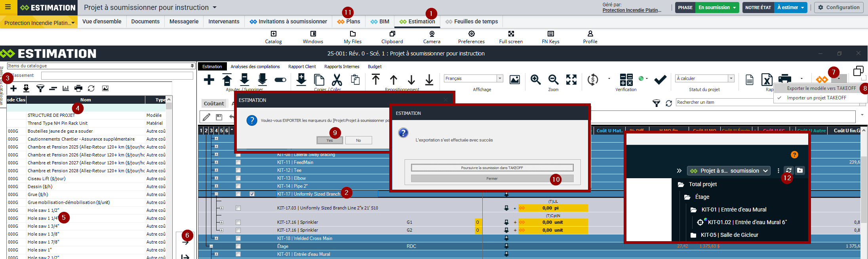Screen dimensions: 868x259
Task: Open the À calculer project status dropdown
Action: tap(731, 78)
